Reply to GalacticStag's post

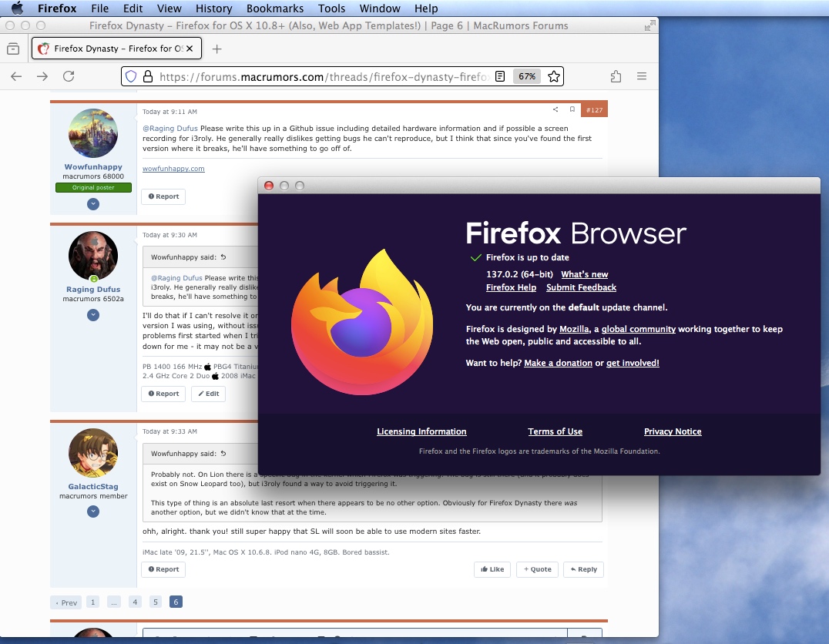(x=584, y=569)
